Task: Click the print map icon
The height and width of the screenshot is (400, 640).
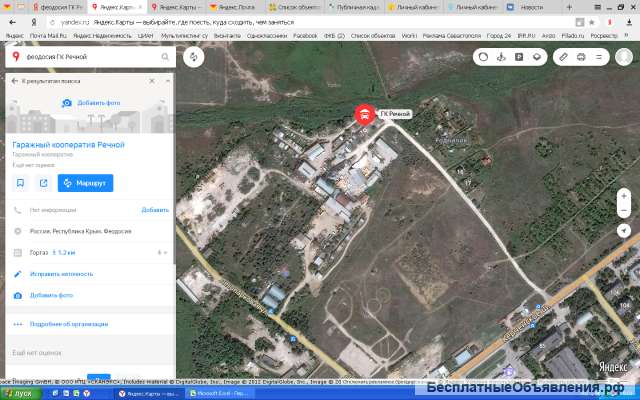Action: click(581, 57)
